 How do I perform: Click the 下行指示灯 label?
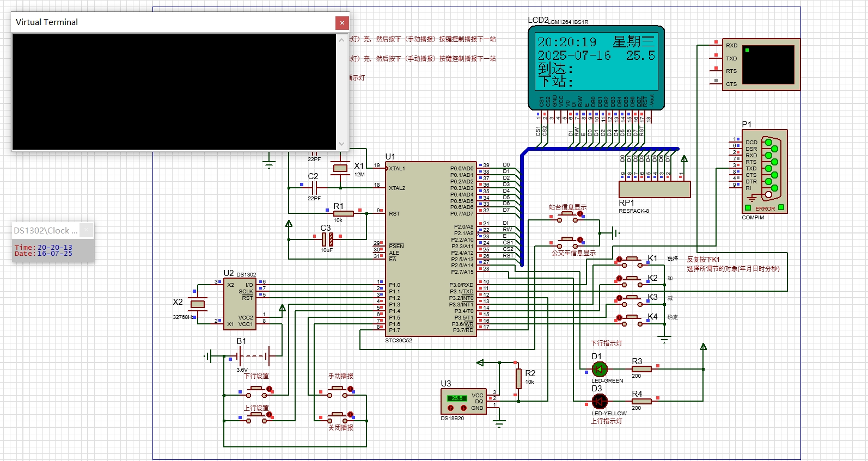[x=607, y=343]
